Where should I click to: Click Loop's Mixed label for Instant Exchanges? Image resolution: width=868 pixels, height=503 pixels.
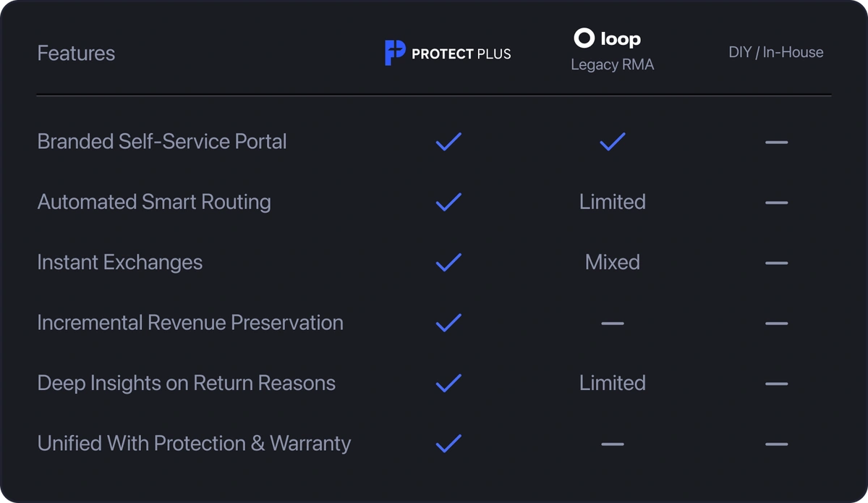click(x=613, y=262)
